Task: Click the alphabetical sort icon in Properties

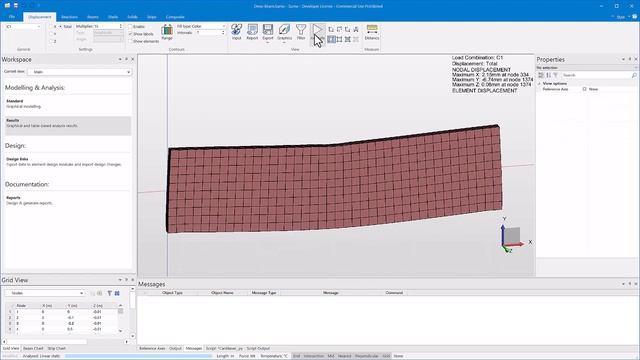Action: tap(548, 75)
